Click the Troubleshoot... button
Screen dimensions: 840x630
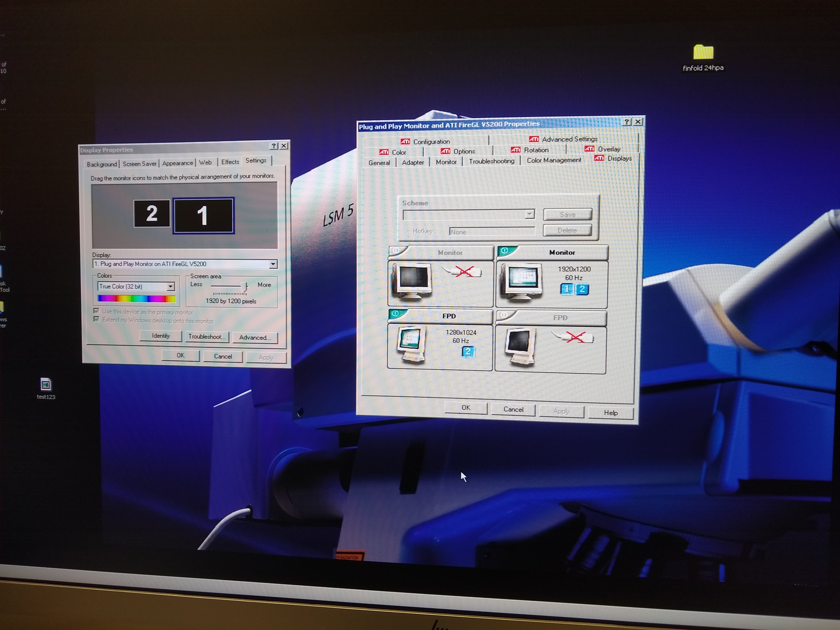[206, 337]
